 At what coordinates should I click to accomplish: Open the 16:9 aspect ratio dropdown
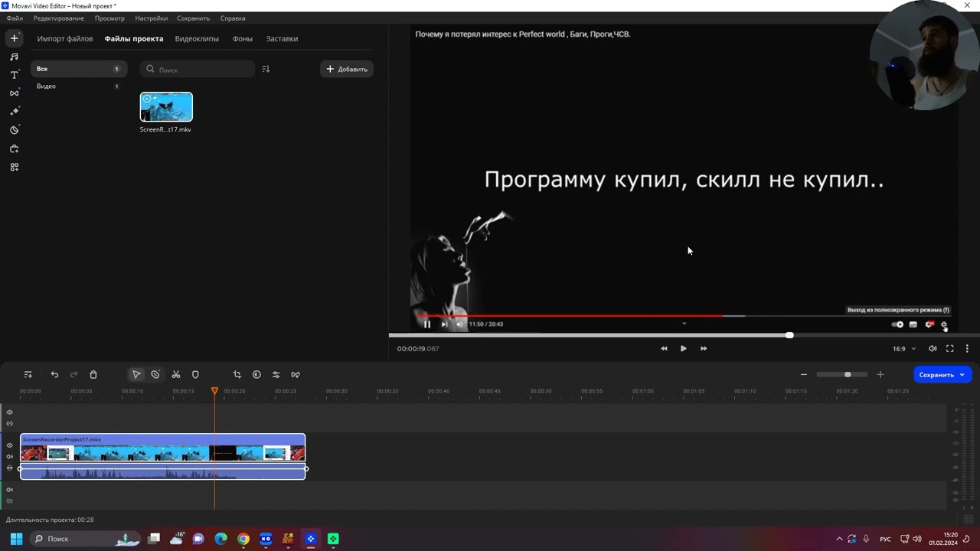[903, 348]
